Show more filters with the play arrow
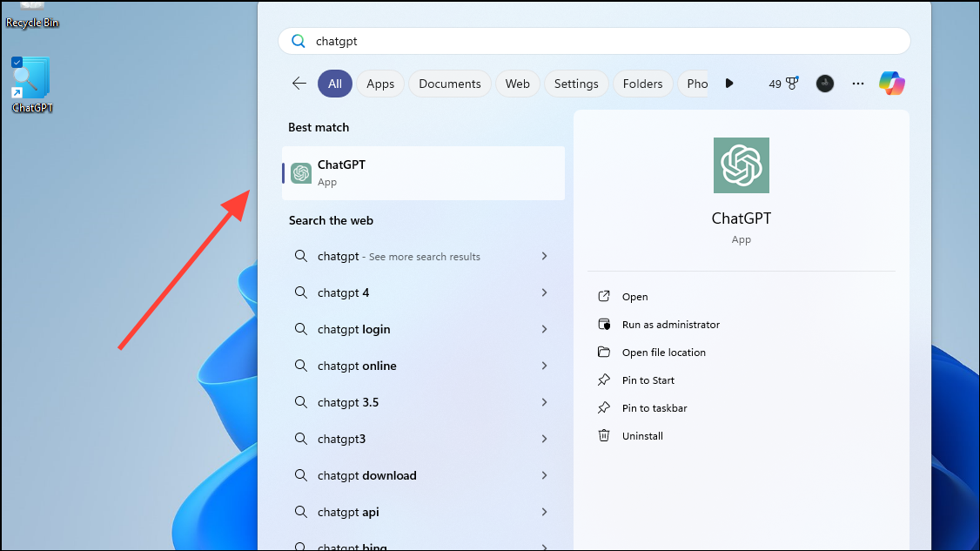 tap(729, 84)
